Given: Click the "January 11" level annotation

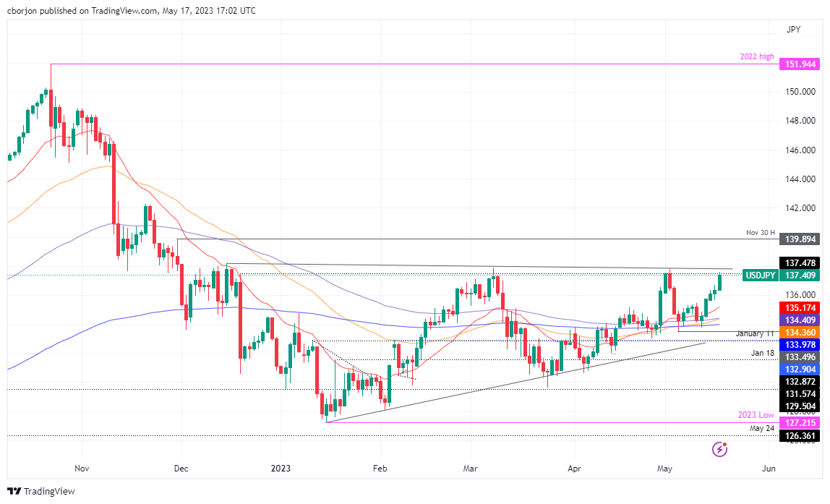Looking at the screenshot, I should coord(756,333).
